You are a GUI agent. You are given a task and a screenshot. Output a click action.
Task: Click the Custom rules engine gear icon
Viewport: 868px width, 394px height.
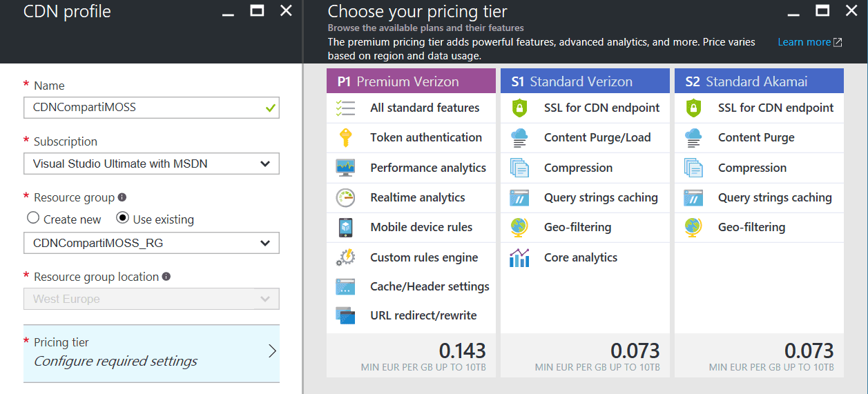(345, 257)
